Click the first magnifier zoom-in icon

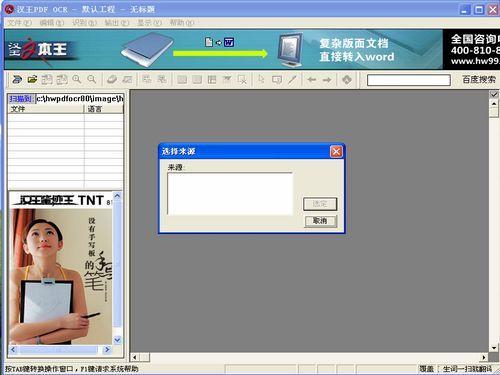pos(77,79)
